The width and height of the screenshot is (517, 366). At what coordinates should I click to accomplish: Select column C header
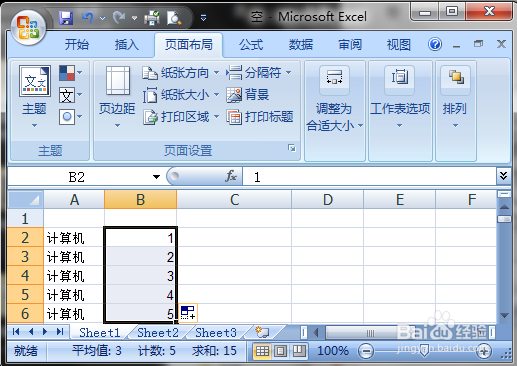click(234, 200)
